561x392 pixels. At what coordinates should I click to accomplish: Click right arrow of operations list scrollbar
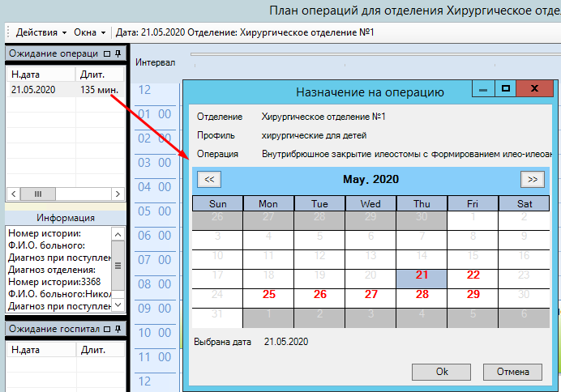[x=118, y=194]
